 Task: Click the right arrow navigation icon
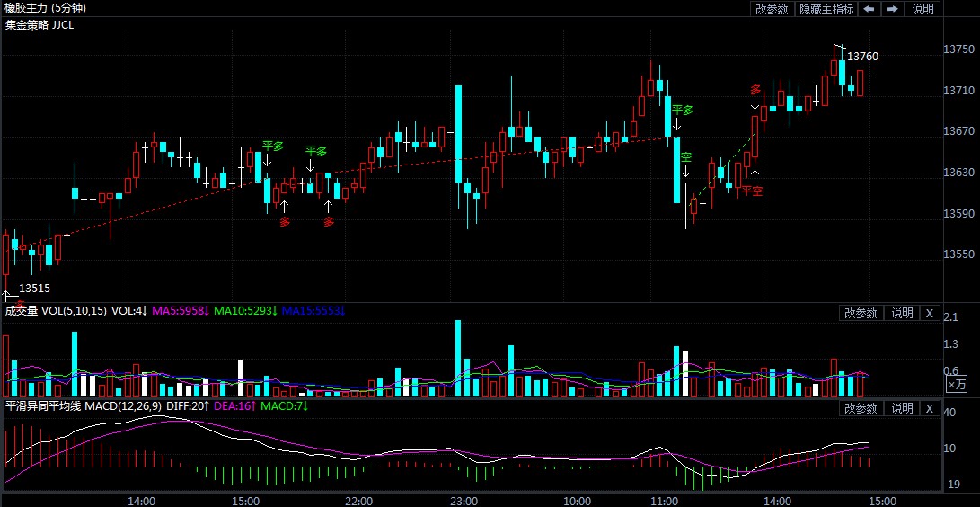click(892, 9)
